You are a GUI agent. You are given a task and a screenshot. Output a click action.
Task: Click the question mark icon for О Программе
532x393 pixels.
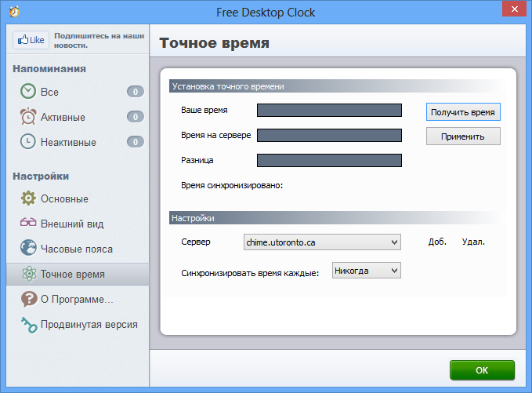click(29, 299)
